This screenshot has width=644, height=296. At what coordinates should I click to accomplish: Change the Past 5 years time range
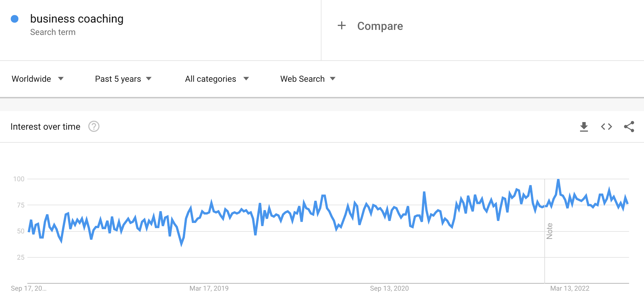pyautogui.click(x=118, y=79)
